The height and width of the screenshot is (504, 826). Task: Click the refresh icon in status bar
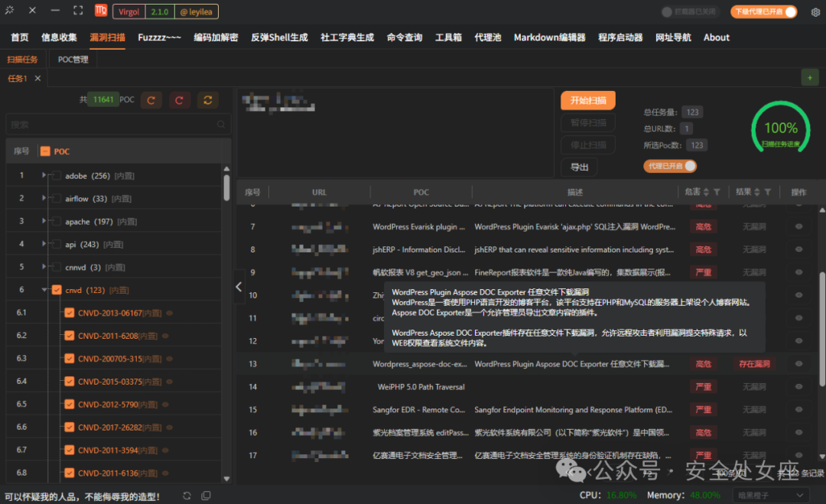187,496
